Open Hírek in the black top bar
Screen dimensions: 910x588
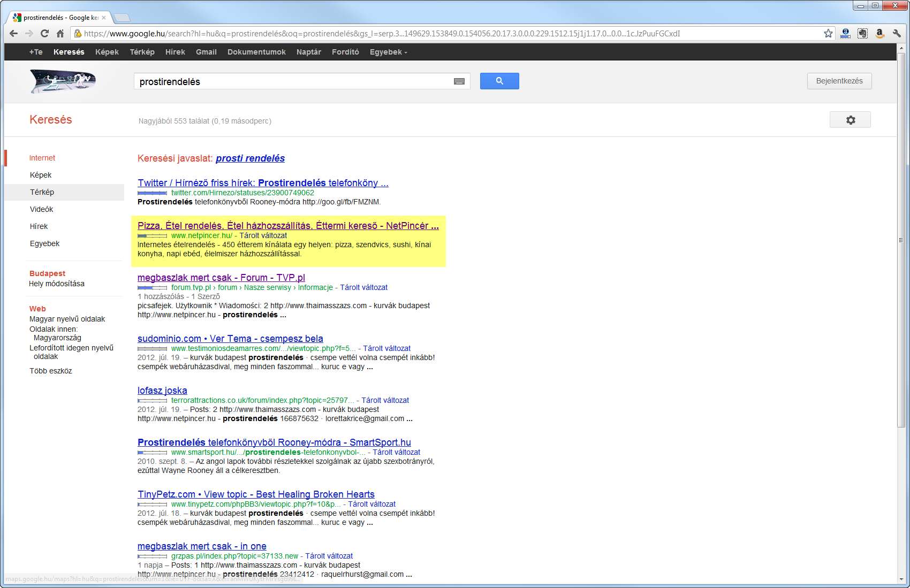pyautogui.click(x=175, y=52)
